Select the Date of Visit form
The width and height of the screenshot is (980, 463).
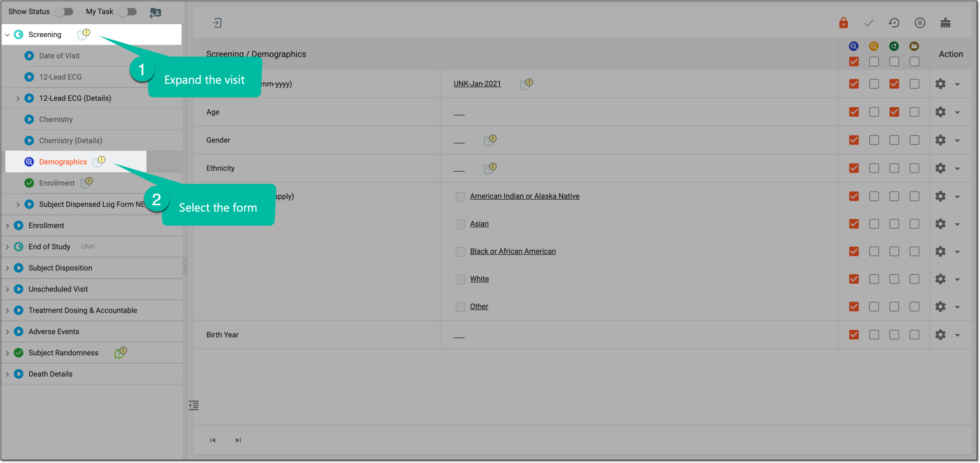click(59, 56)
